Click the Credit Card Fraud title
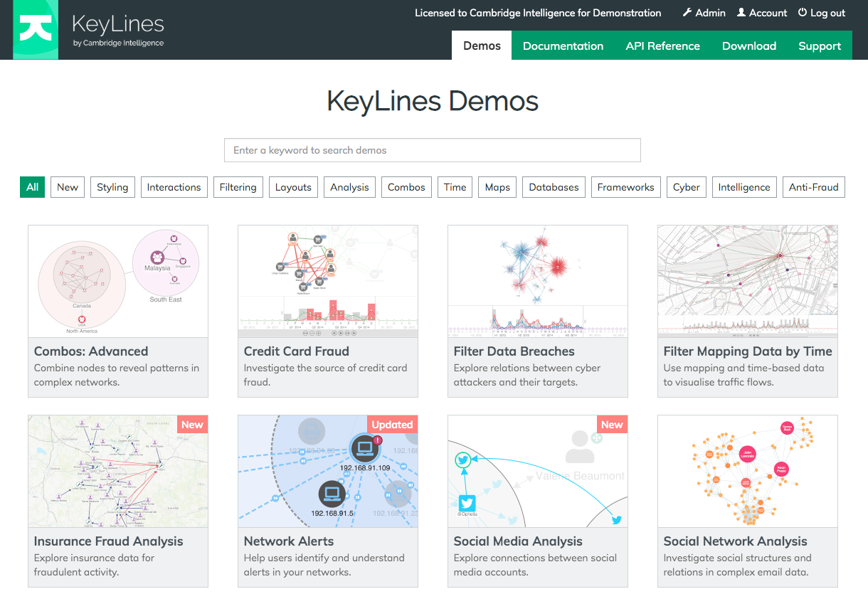This screenshot has height=594, width=868. click(x=297, y=351)
